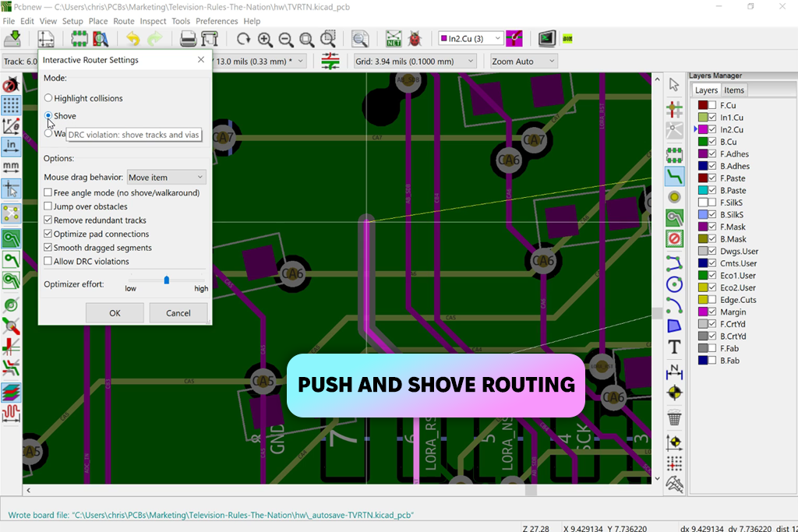Uncheck Optimize pad connections
This screenshot has height=532, width=798.
point(48,234)
